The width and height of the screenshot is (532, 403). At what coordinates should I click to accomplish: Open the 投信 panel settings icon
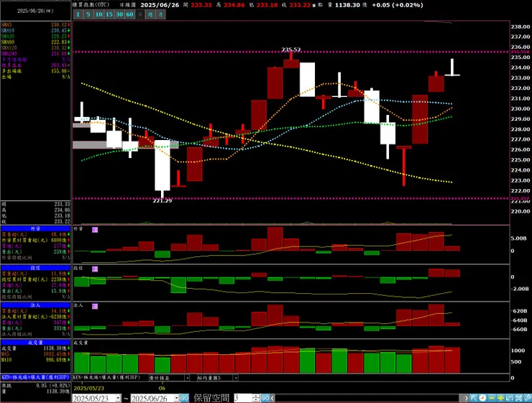click(x=95, y=269)
